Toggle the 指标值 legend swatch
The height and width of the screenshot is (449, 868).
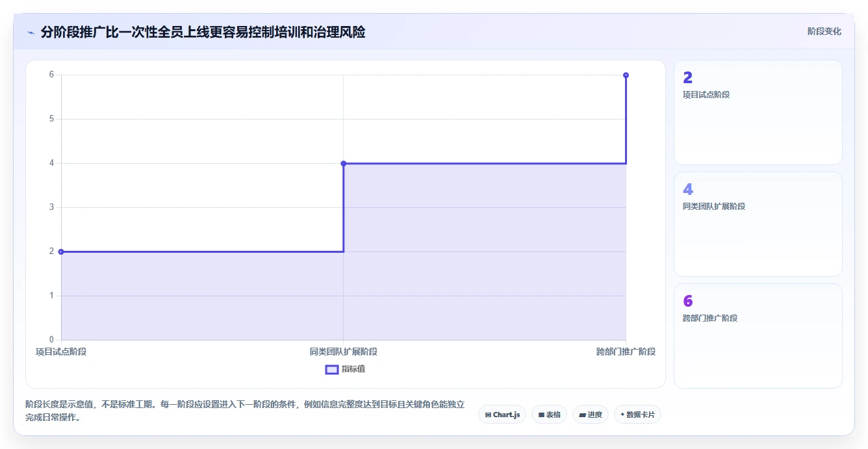click(x=332, y=369)
